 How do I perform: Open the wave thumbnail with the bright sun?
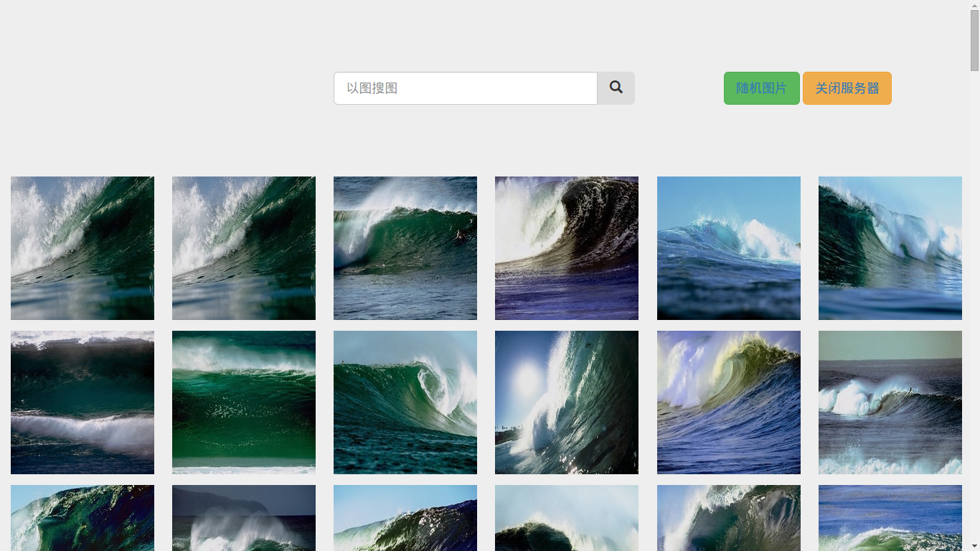click(566, 402)
